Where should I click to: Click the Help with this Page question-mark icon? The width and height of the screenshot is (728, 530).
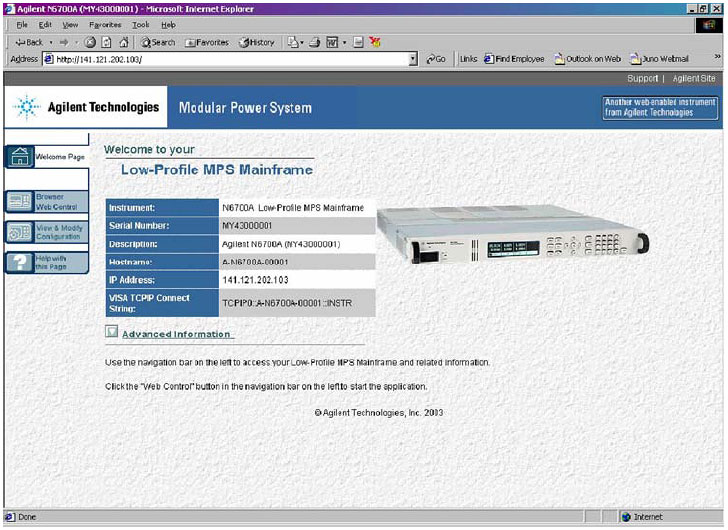point(20,263)
